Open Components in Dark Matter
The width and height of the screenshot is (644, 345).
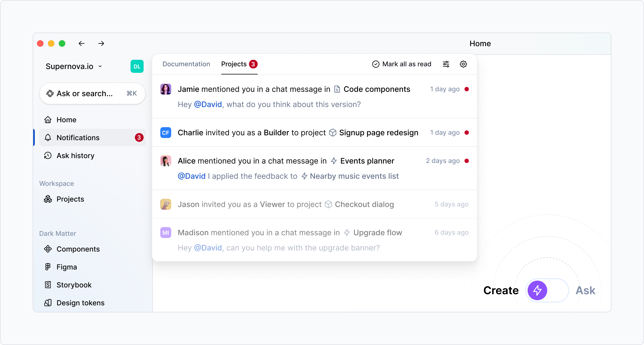tap(78, 249)
